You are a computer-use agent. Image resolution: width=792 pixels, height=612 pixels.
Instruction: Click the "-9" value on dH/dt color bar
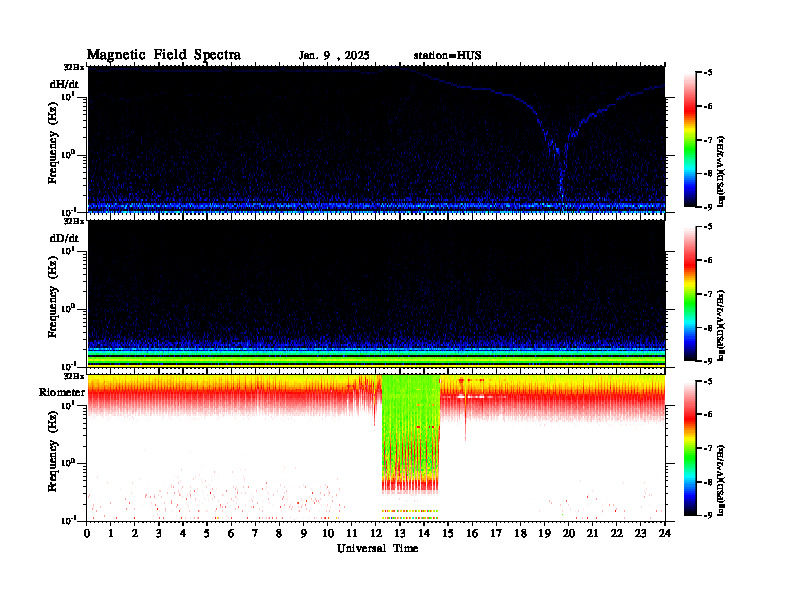click(x=708, y=207)
